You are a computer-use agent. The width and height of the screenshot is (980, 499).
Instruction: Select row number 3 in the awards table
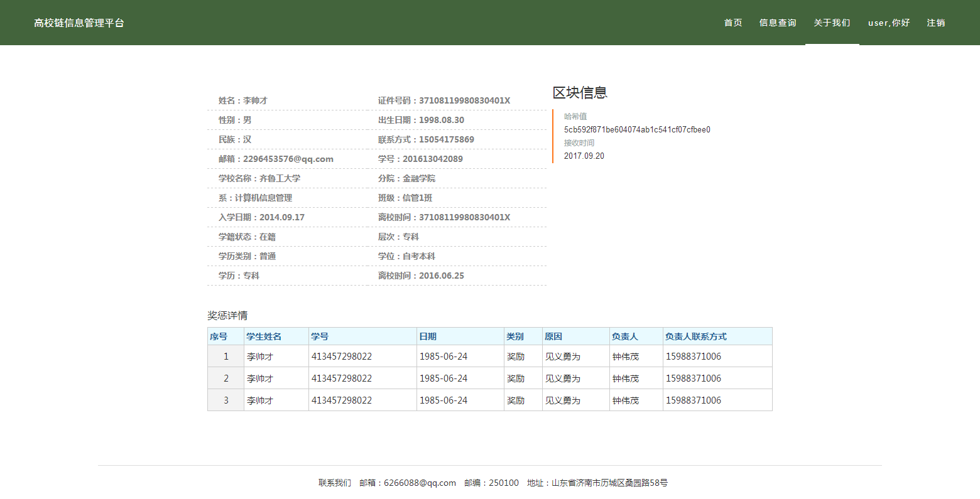[226, 400]
